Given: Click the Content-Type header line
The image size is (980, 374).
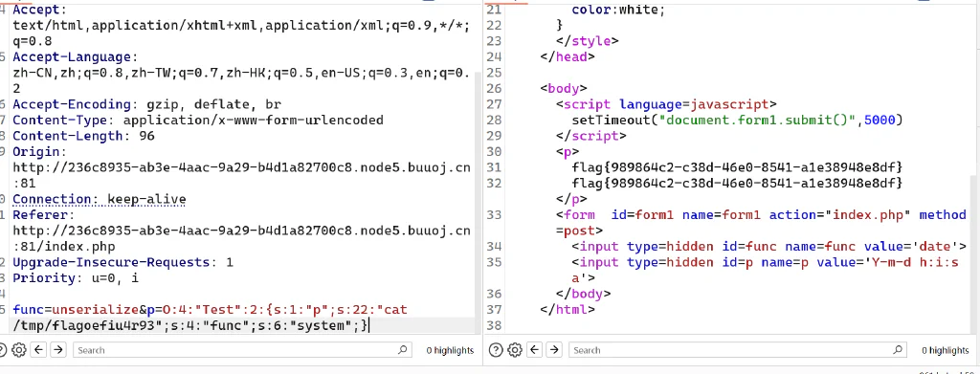Looking at the screenshot, I should [x=198, y=120].
